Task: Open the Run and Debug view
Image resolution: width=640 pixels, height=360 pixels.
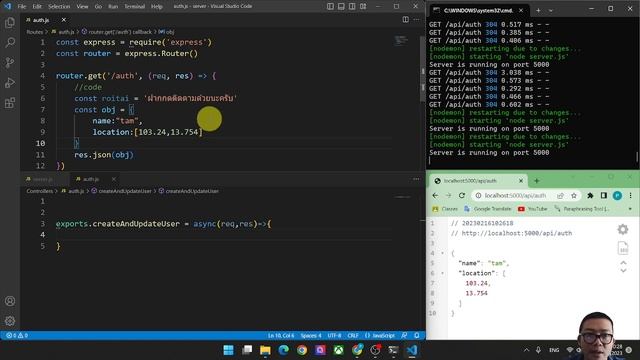Action: tap(10, 82)
